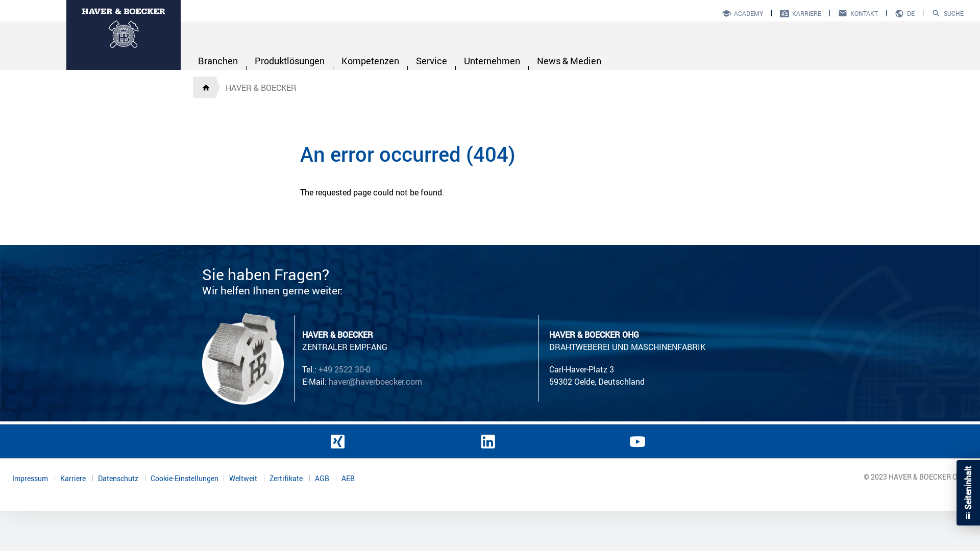Open the Unternehmen menu
Image resolution: width=980 pixels, height=551 pixels.
[492, 61]
